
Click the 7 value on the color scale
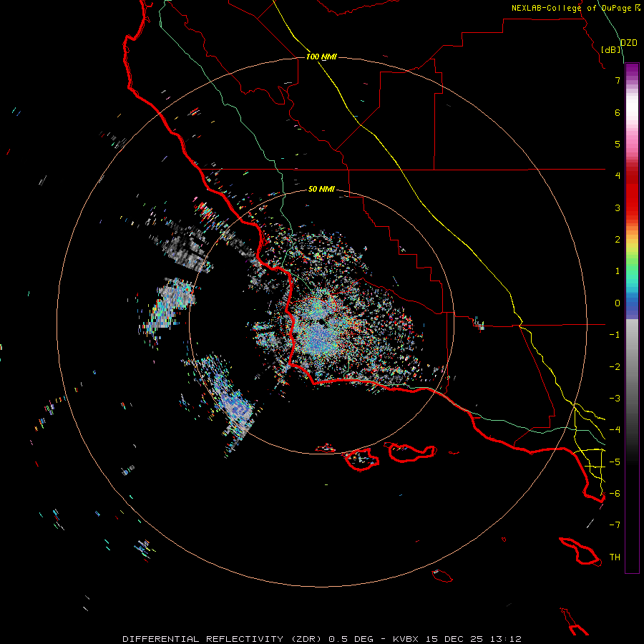(618, 80)
